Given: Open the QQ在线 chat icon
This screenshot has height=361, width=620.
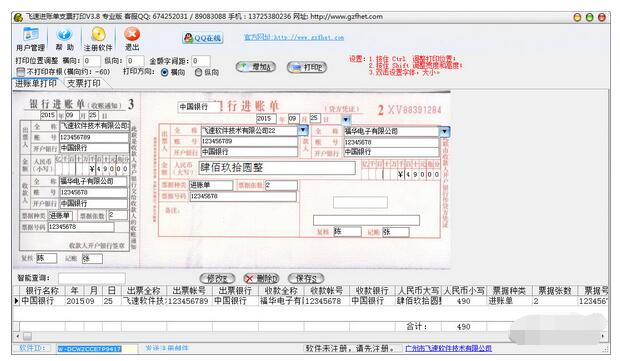Looking at the screenshot, I should point(203,38).
